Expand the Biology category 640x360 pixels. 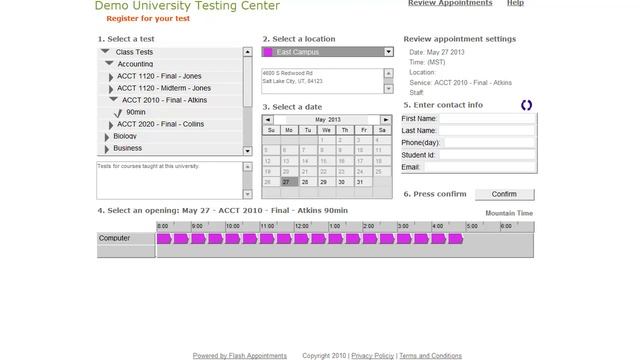pos(107,137)
